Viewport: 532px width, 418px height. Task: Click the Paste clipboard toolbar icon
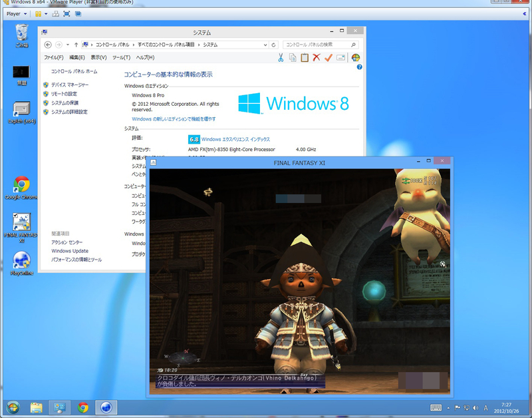pos(305,58)
